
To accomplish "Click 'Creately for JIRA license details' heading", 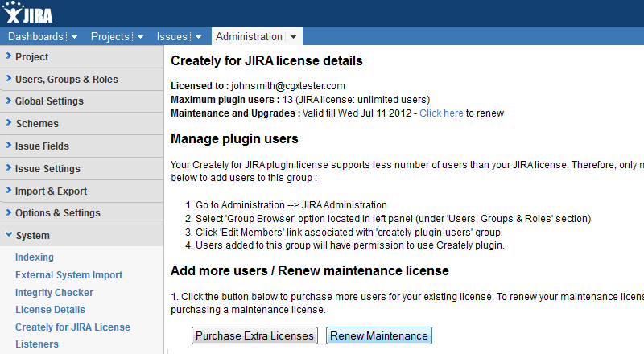I will click(x=266, y=61).
